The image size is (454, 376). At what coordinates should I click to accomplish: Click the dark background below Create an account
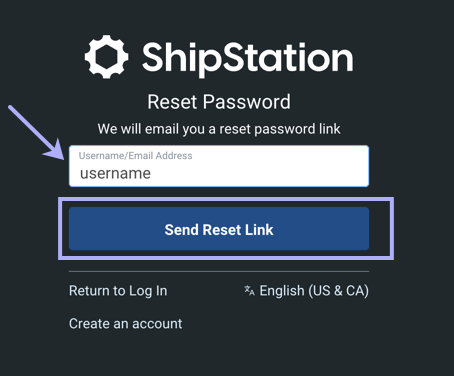click(x=219, y=355)
